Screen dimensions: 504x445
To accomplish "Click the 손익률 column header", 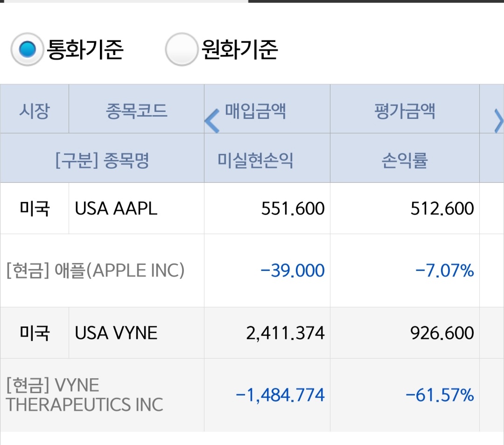I will coord(405,160).
